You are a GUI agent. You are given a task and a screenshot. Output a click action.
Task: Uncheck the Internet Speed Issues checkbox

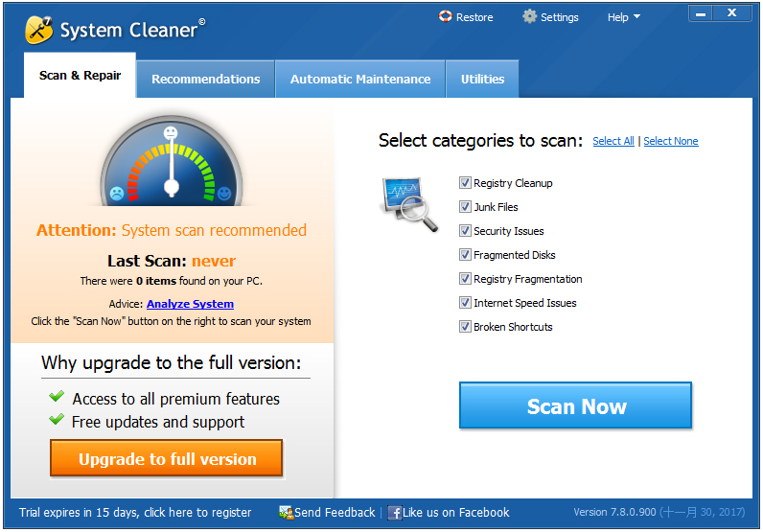click(465, 302)
